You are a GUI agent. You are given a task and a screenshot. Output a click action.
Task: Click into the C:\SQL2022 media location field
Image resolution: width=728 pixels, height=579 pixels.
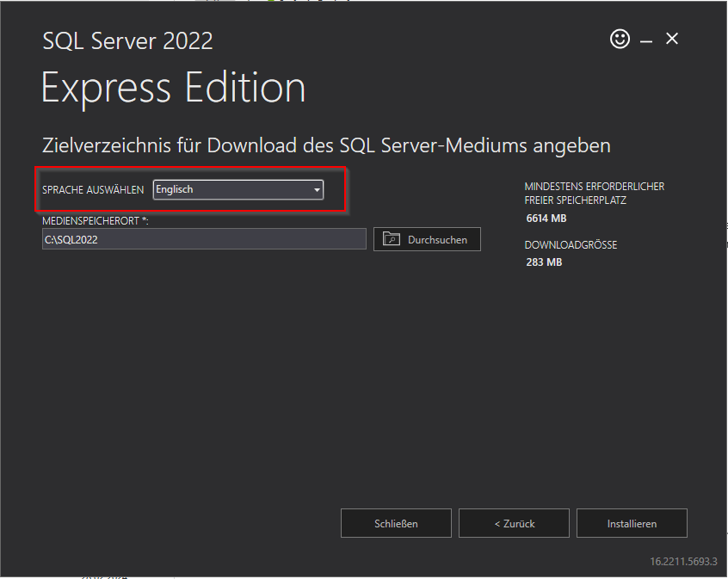click(x=204, y=239)
